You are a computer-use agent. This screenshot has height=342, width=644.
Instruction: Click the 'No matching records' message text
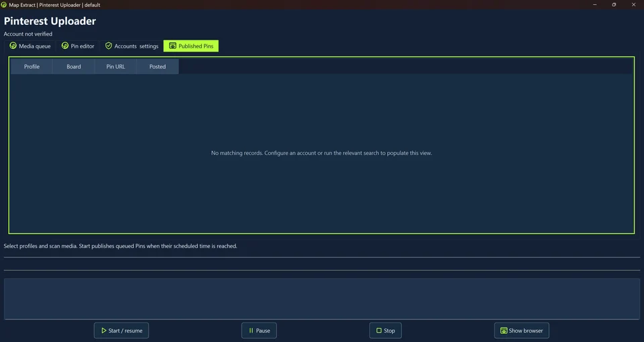(321, 153)
